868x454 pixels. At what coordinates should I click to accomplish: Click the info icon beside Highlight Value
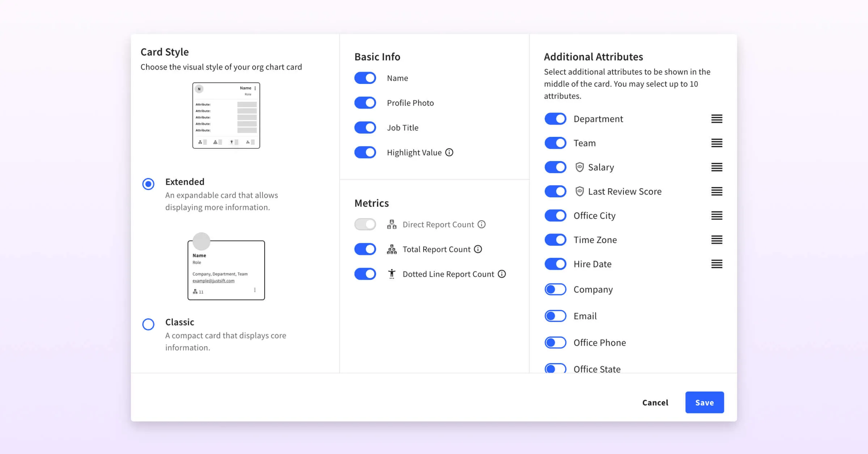(449, 152)
